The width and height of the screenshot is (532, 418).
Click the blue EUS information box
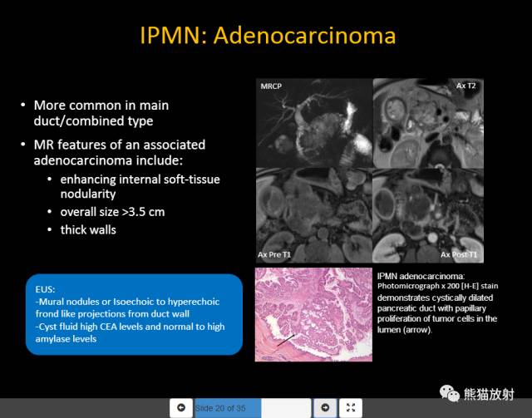point(134,314)
